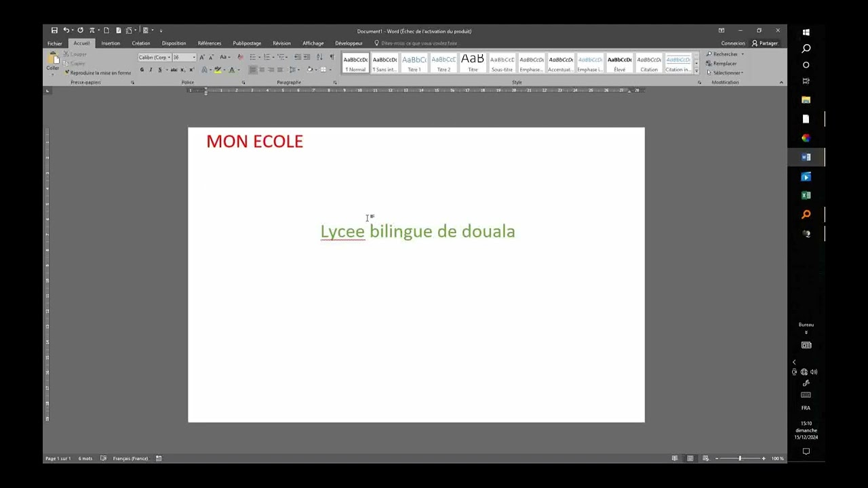Insert an equation with the pi icon

pyautogui.click(x=92, y=30)
